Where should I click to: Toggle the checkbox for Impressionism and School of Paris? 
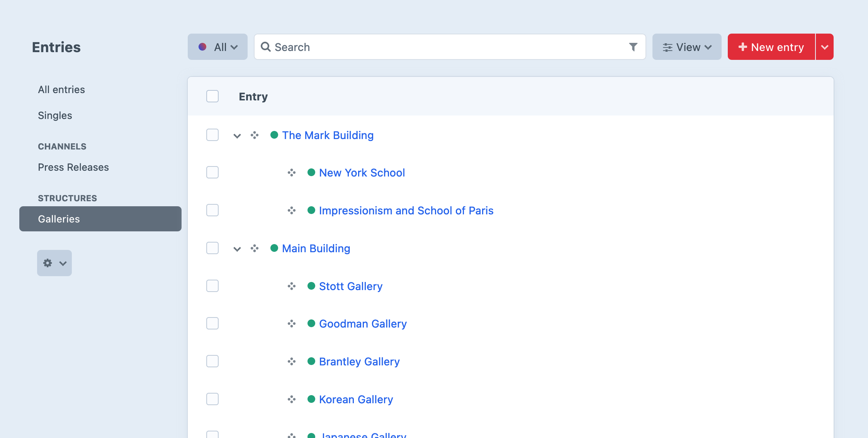[212, 209]
